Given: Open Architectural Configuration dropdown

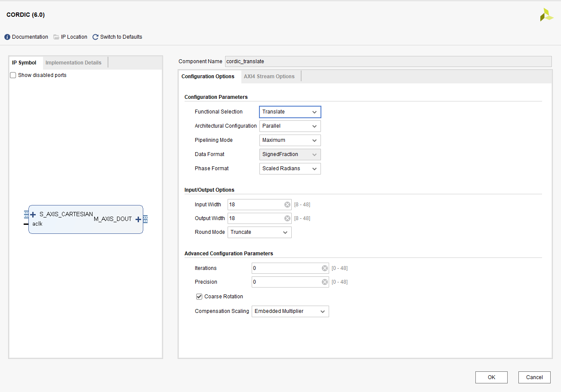Looking at the screenshot, I should [x=290, y=126].
